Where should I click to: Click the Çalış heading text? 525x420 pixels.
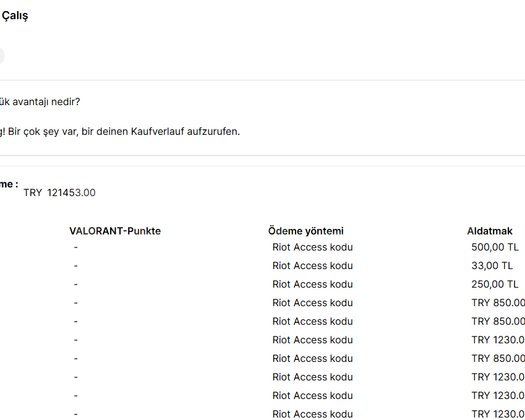15,16
